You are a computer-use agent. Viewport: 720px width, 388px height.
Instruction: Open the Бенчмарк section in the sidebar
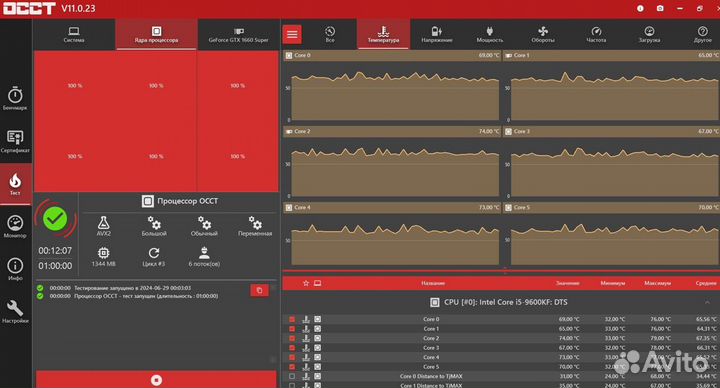click(15, 98)
